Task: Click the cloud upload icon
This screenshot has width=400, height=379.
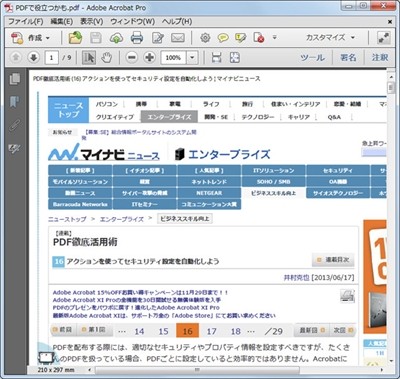Action: pyautogui.click(x=116, y=38)
